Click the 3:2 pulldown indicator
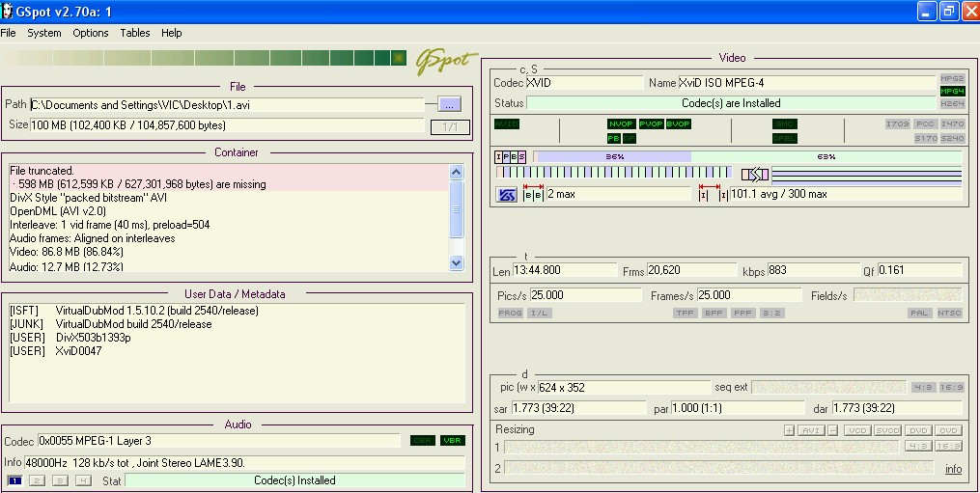The height and width of the screenshot is (493, 980). point(771,313)
